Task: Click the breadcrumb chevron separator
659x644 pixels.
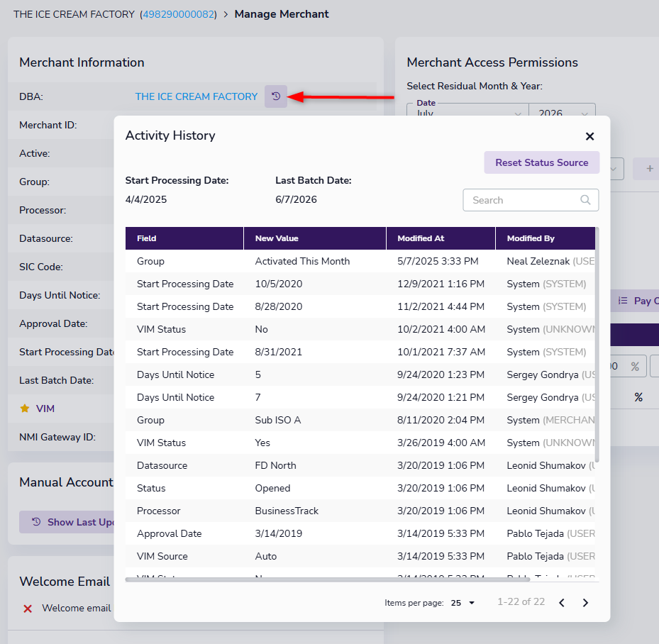Action: click(226, 14)
